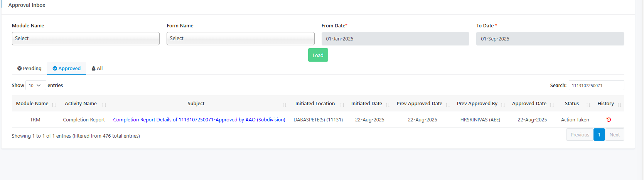The width and height of the screenshot is (644, 180).
Task: Go to page 1 in pagination
Action: (x=599, y=135)
